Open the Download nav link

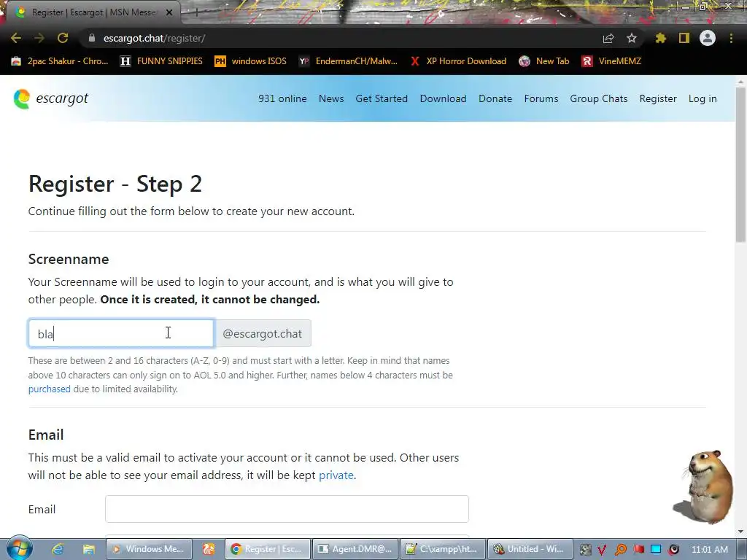pyautogui.click(x=443, y=98)
